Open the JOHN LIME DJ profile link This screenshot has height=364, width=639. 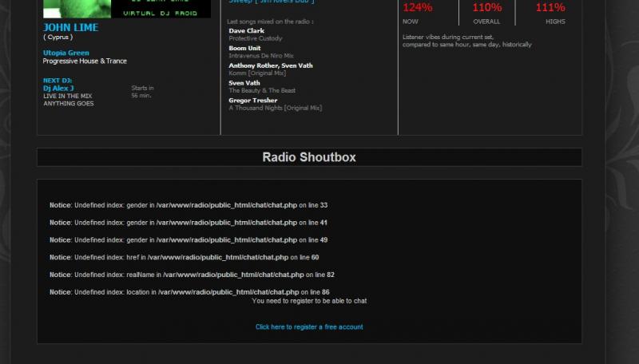coord(71,28)
